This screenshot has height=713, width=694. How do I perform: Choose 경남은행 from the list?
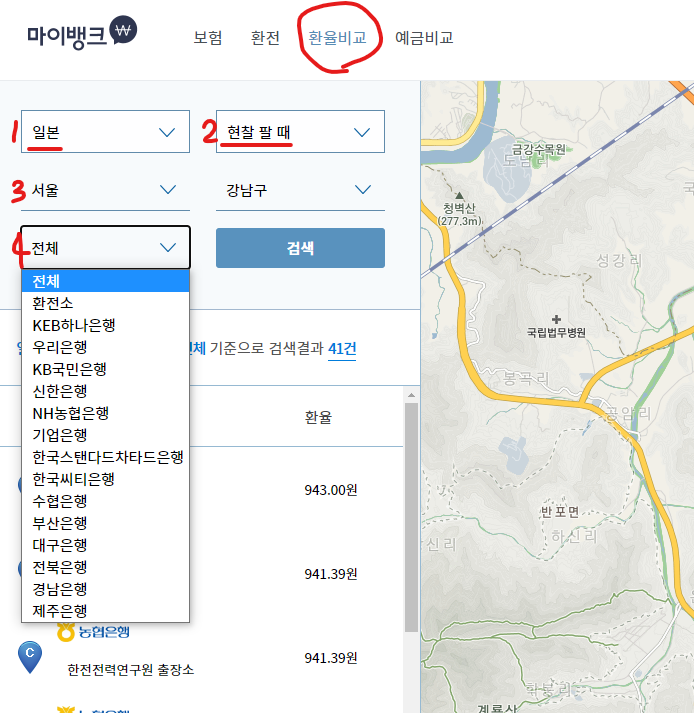106,589
